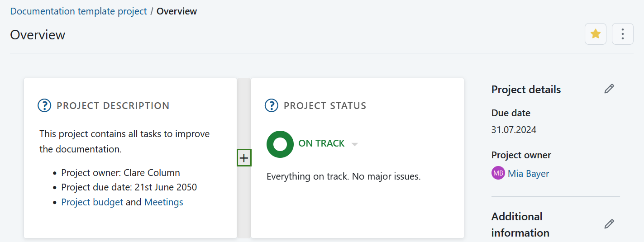Screen dimensions: 644x242
Task: Click the Overview breadcrumb item
Action: pyautogui.click(x=177, y=11)
